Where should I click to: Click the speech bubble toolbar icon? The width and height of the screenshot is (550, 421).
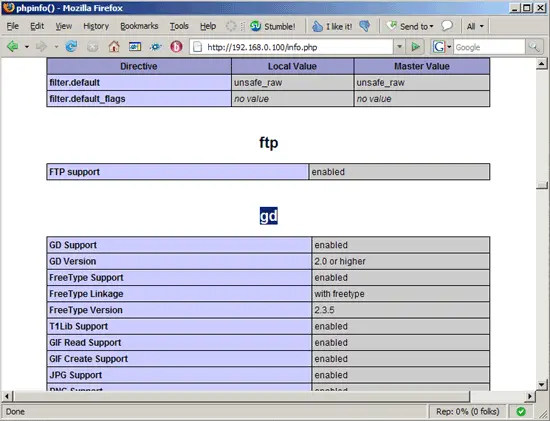coord(447,26)
